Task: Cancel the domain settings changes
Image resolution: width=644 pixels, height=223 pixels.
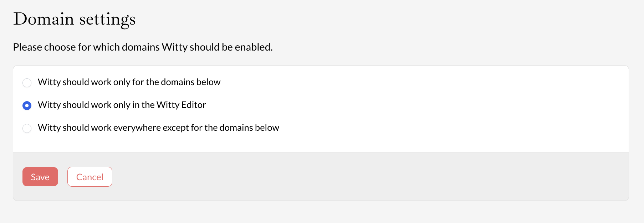Action: coord(90,177)
